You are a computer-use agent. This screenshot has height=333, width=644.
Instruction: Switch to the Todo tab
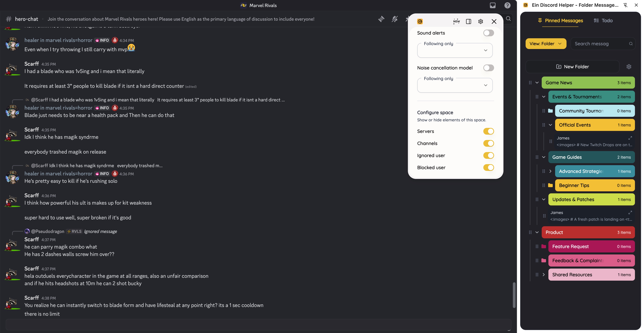(x=603, y=20)
